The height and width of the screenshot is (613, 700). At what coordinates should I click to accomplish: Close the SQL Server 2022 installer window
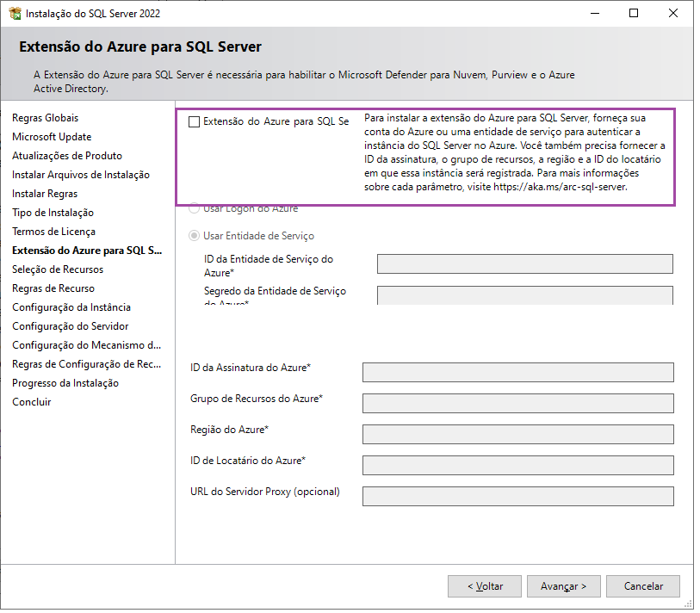pyautogui.click(x=673, y=14)
